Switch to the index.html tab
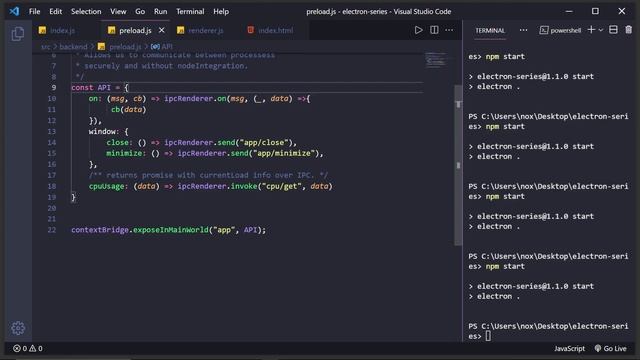 pos(276,31)
